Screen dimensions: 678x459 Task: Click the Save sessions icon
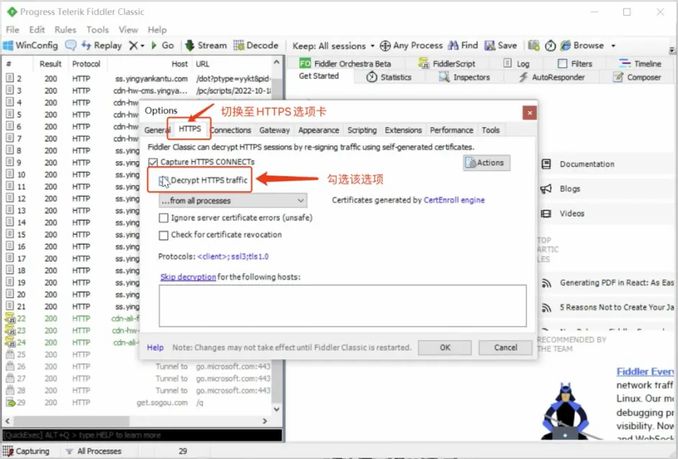click(x=489, y=45)
